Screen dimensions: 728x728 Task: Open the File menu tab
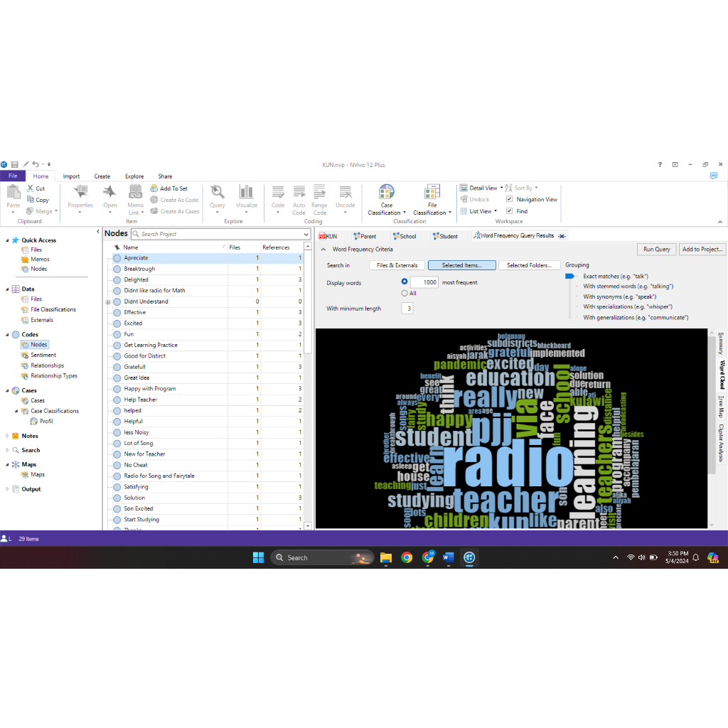13,176
